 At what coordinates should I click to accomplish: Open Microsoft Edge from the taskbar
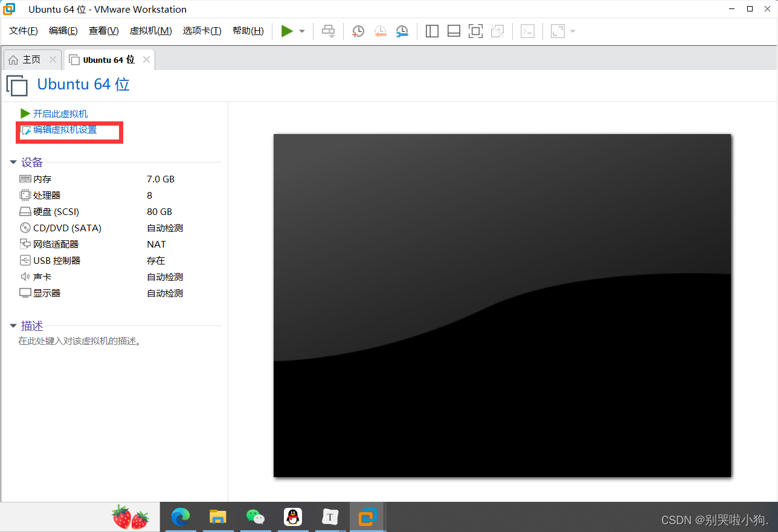point(181,517)
